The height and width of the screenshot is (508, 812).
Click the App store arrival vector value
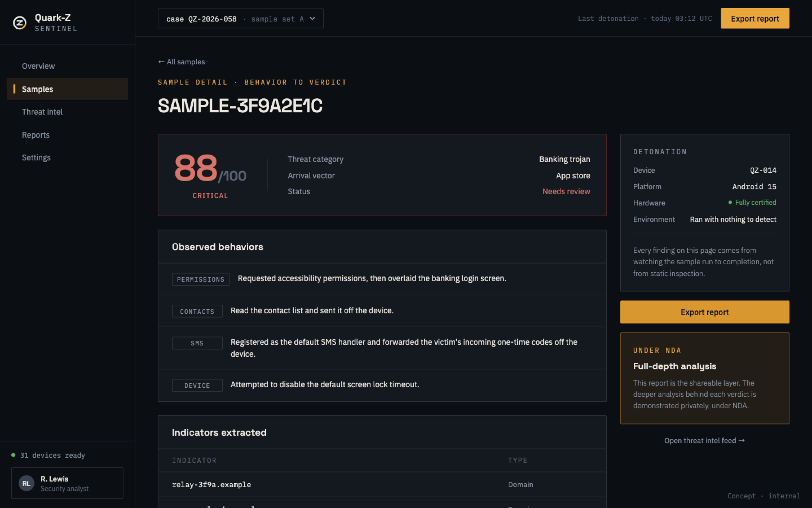[x=573, y=176]
